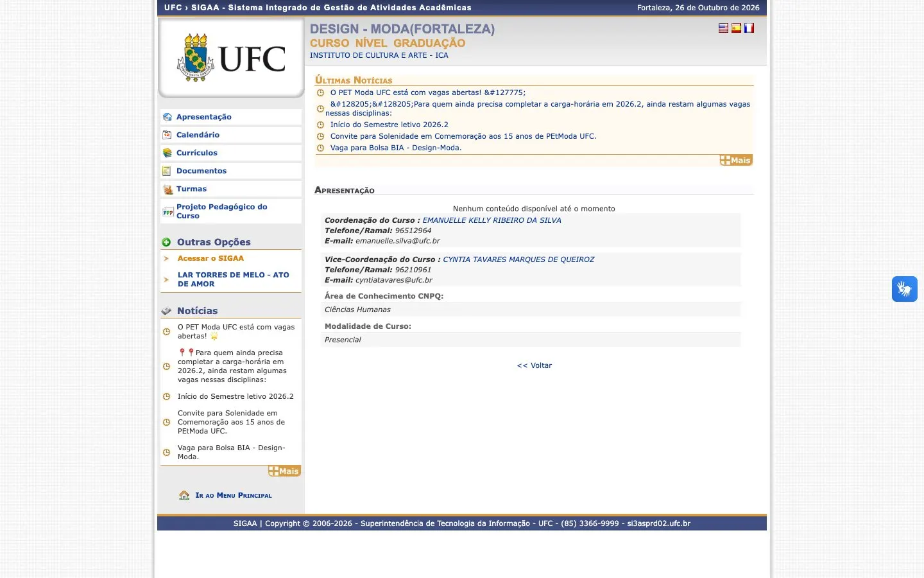Select the Turmas menu item
Image resolution: width=924 pixels, height=578 pixels.
[x=191, y=189]
